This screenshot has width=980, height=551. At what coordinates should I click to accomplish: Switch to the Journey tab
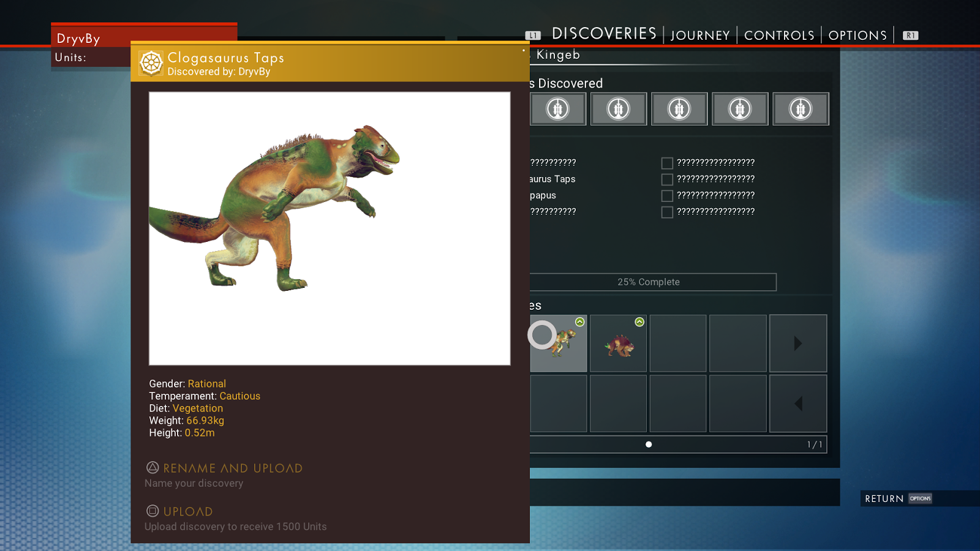pos(700,36)
